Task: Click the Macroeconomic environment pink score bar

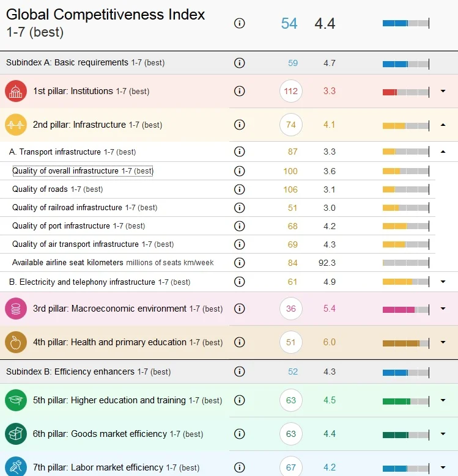Action: click(406, 310)
